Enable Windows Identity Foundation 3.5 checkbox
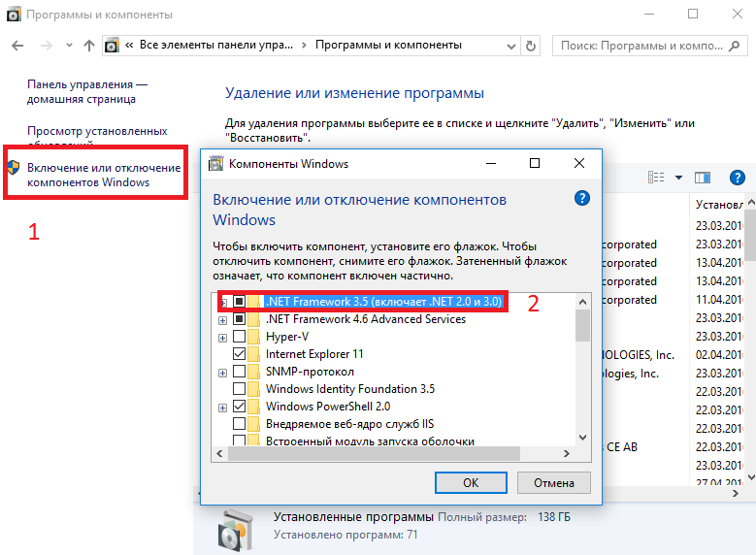This screenshot has height=555, width=756. [x=239, y=389]
